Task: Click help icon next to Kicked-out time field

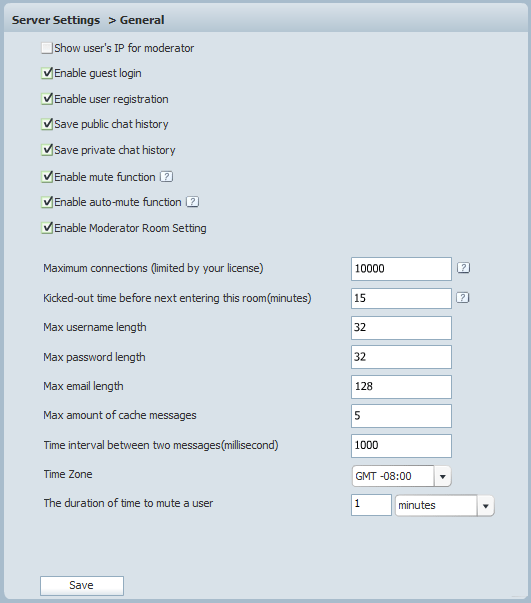Action: click(x=463, y=298)
